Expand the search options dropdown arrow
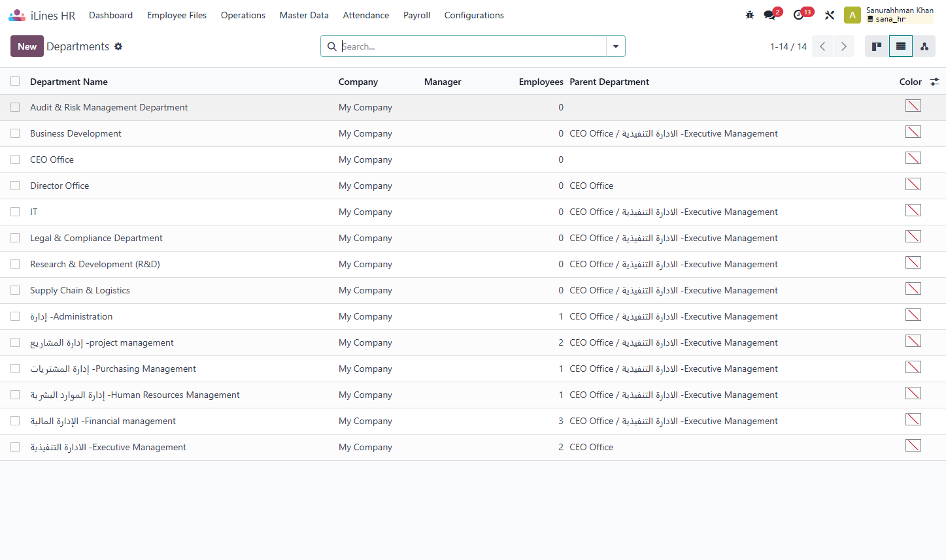This screenshot has width=946, height=560. click(616, 46)
